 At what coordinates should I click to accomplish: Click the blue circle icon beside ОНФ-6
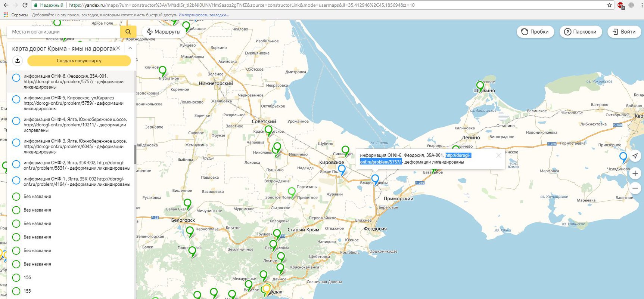16,78
